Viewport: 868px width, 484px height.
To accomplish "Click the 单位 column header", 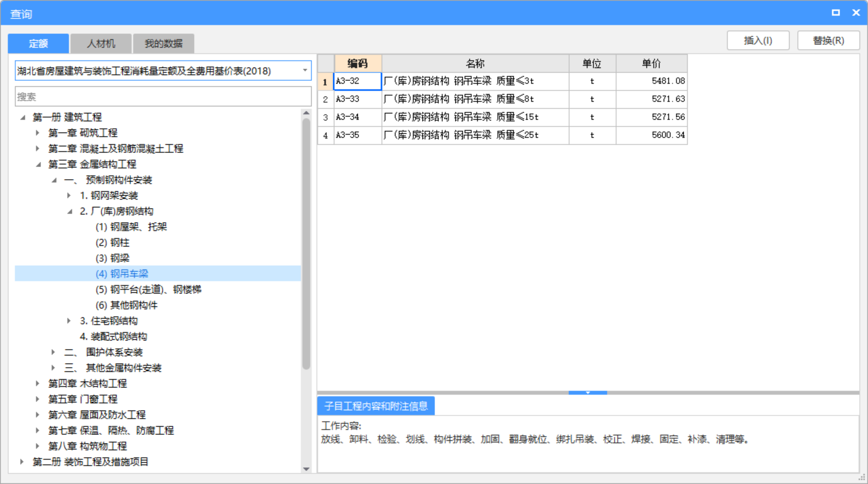I will (592, 64).
